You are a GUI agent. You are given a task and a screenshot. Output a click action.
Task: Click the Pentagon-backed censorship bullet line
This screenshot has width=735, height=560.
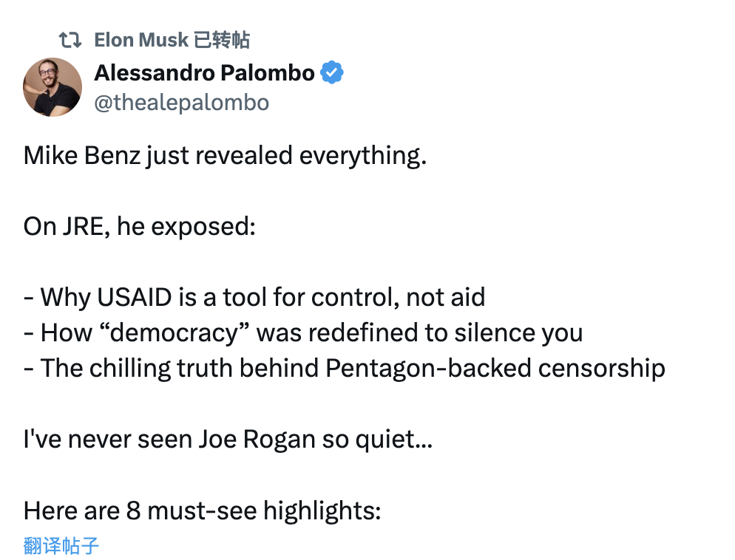pyautogui.click(x=345, y=369)
